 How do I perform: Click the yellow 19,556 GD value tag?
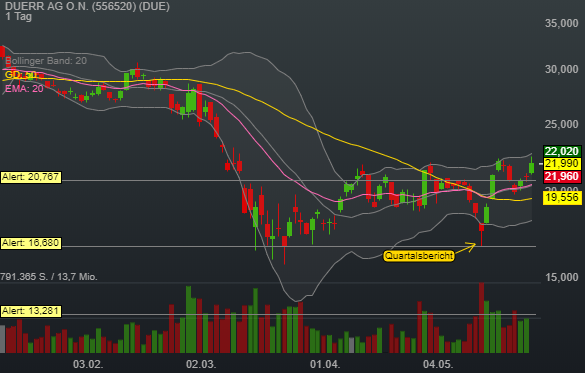pyautogui.click(x=562, y=197)
